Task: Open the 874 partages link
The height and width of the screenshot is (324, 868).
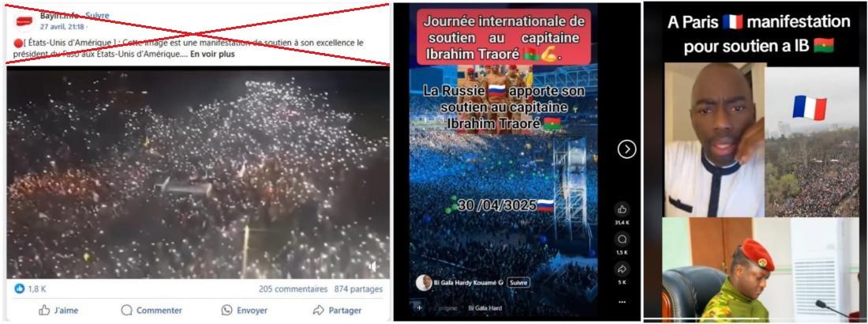Action: tap(358, 289)
